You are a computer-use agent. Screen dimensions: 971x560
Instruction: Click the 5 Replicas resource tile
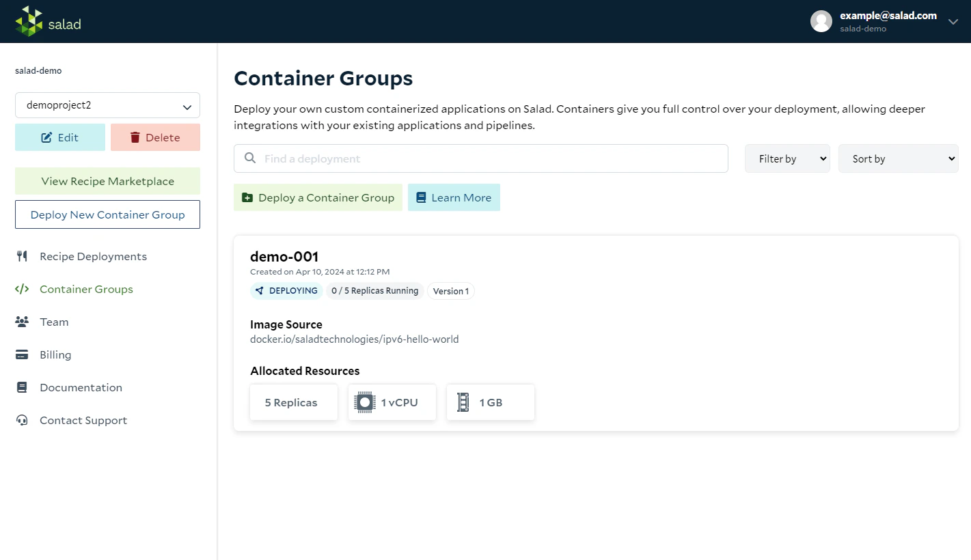pyautogui.click(x=294, y=402)
